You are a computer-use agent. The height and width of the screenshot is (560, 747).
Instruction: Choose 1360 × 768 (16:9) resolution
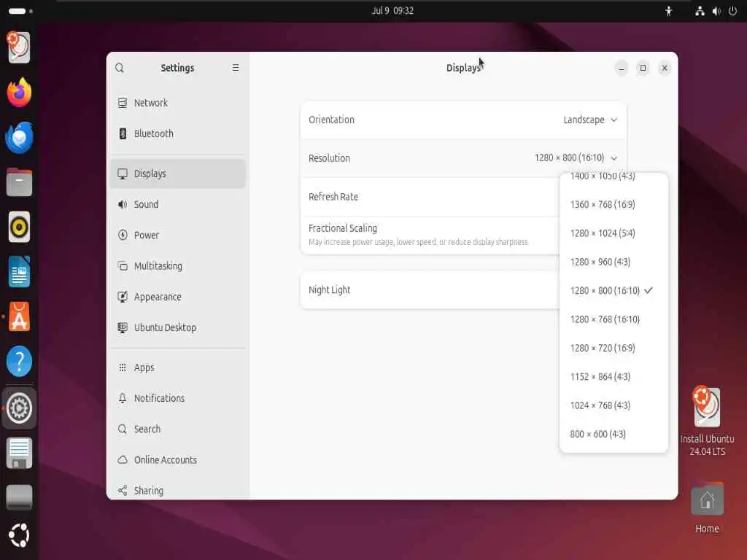click(x=614, y=205)
